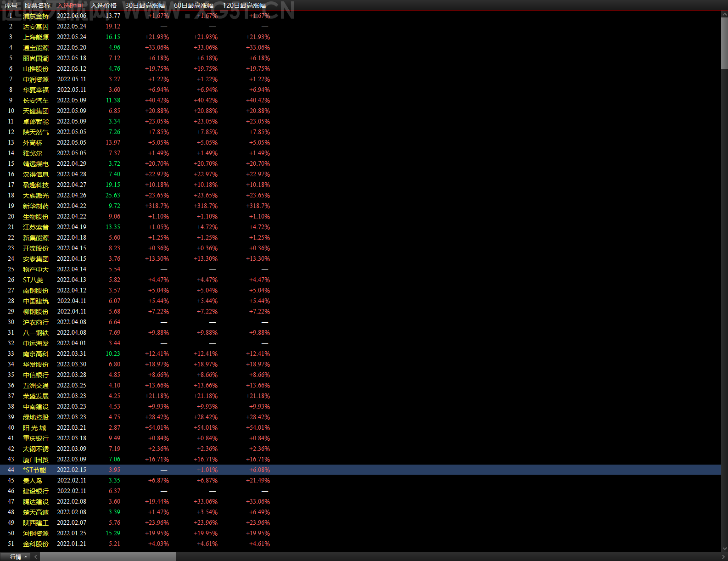Select stock 上海能源

[36, 37]
